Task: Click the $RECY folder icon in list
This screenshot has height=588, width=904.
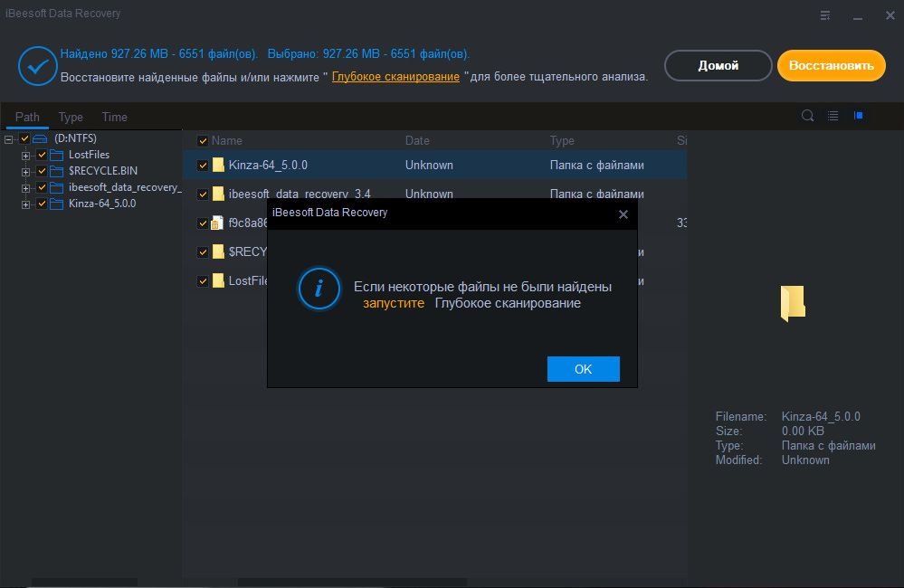Action: click(x=218, y=251)
